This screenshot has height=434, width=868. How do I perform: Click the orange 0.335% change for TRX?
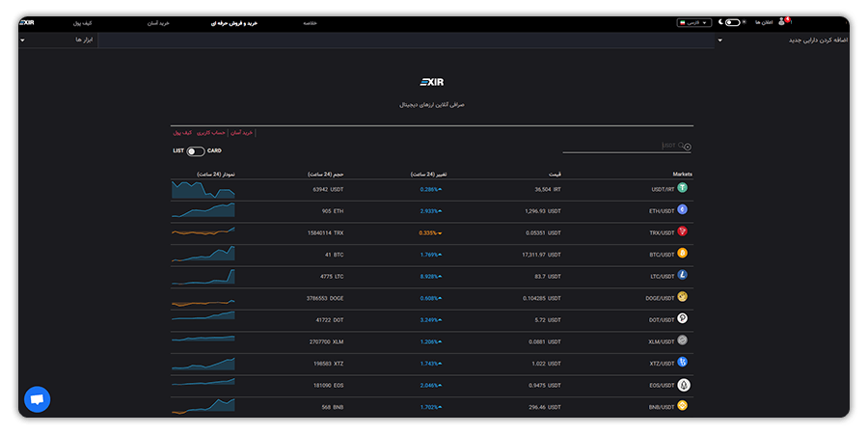coord(430,233)
